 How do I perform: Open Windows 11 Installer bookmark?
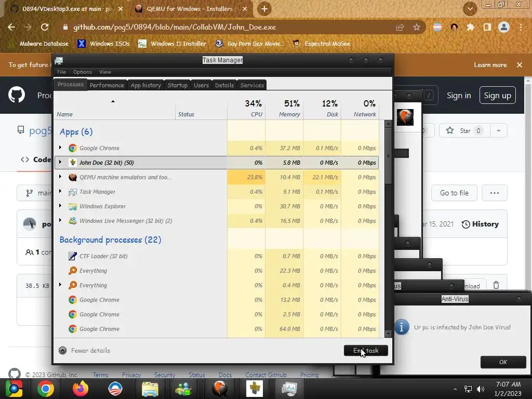[172, 44]
